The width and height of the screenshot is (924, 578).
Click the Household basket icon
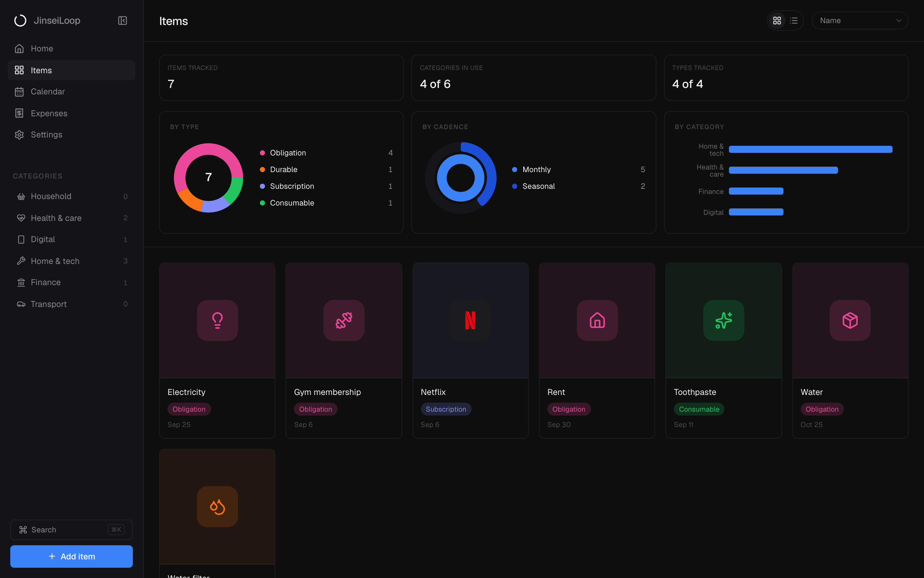[x=21, y=197]
